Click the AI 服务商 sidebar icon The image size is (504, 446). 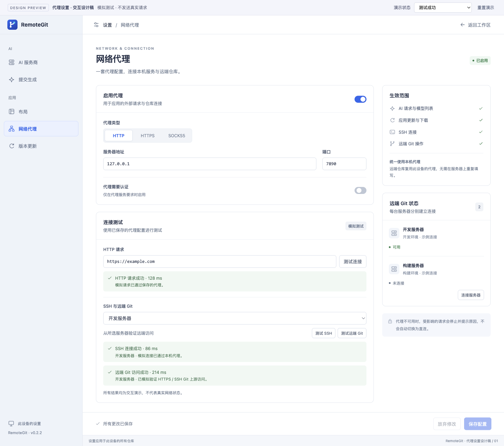pyautogui.click(x=12, y=62)
